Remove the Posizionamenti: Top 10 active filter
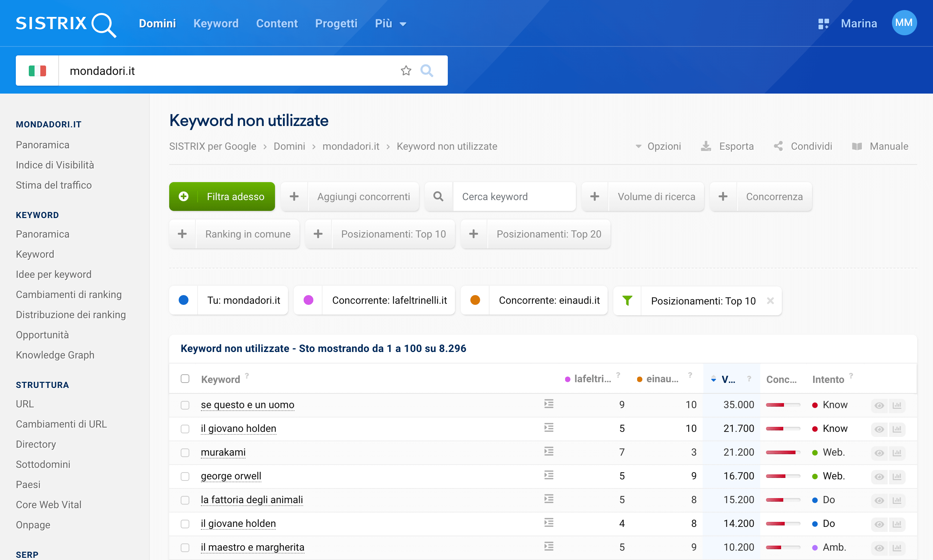The width and height of the screenshot is (933, 560). (770, 301)
